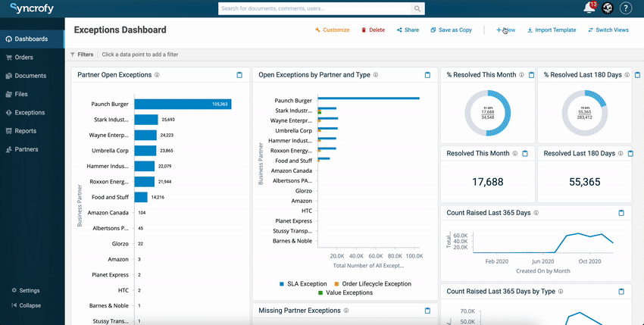The height and width of the screenshot is (325, 644).
Task: Open Documents in the sidebar
Action: pyautogui.click(x=32, y=76)
